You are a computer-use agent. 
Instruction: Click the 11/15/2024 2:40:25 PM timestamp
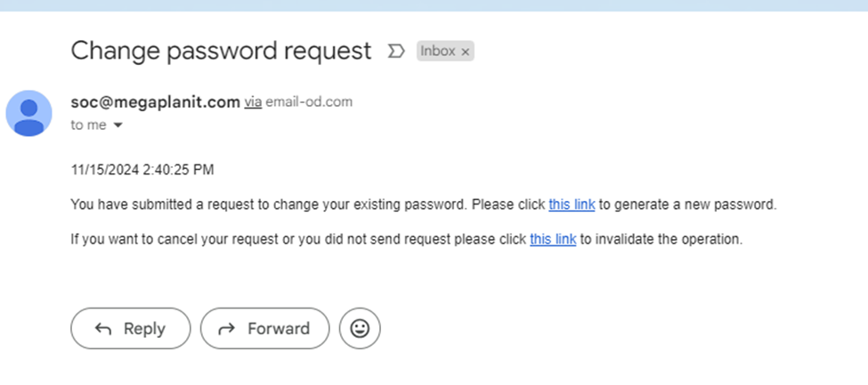point(142,170)
